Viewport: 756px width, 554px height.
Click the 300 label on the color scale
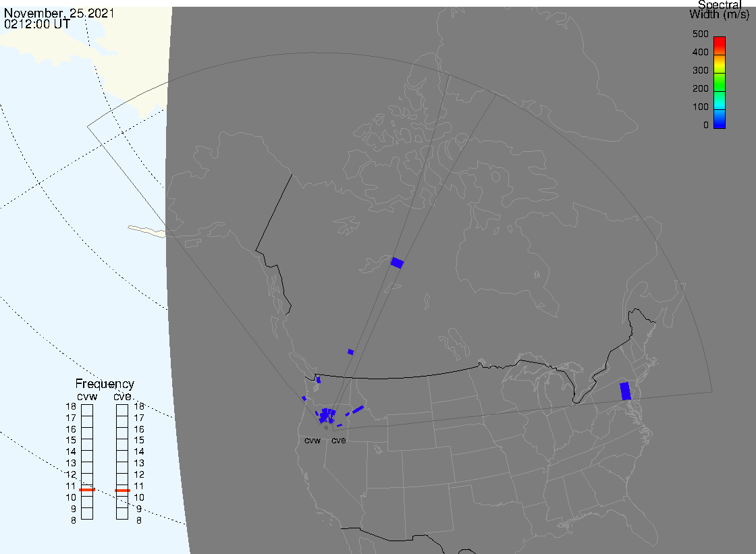coord(700,70)
